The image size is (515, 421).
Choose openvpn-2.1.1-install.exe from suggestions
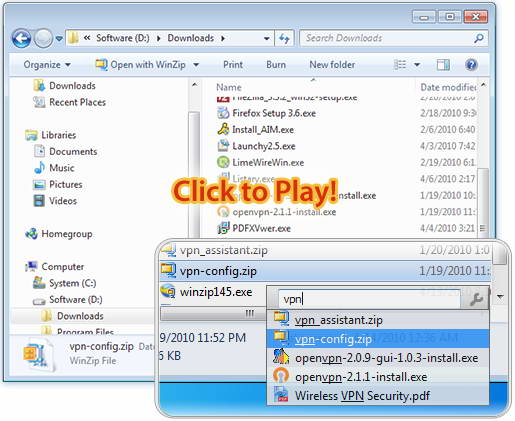click(378, 377)
